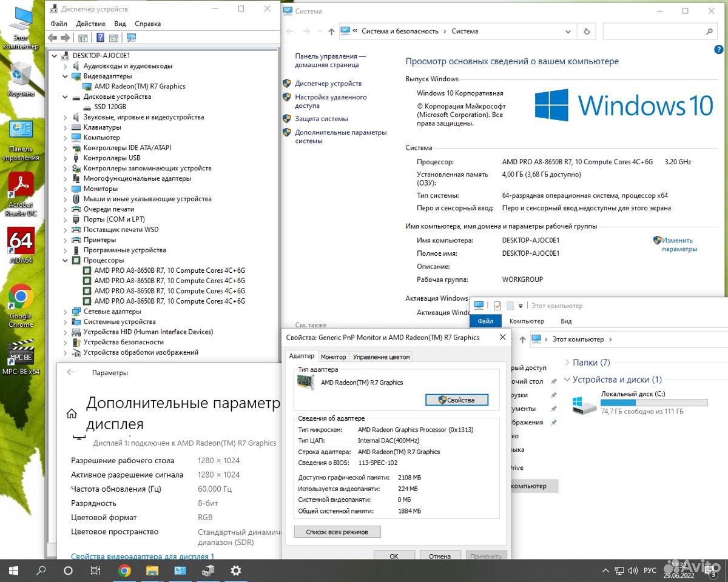
Task: Click РУС language indicator in tray
Action: (650, 570)
